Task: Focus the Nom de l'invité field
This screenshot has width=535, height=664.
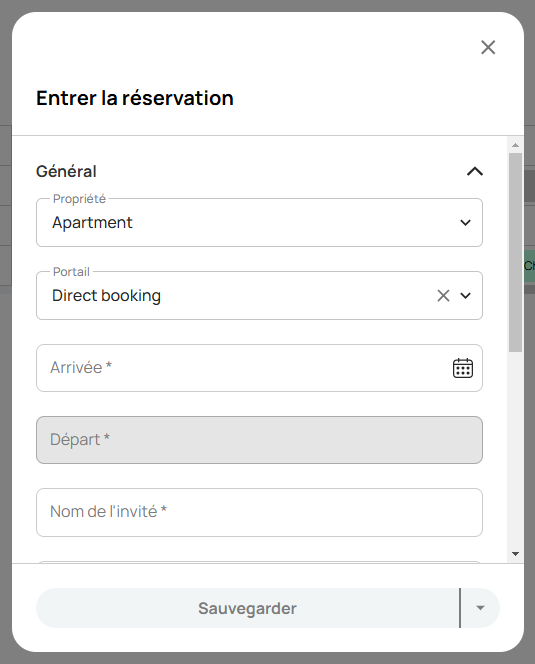Action: pyautogui.click(x=259, y=512)
